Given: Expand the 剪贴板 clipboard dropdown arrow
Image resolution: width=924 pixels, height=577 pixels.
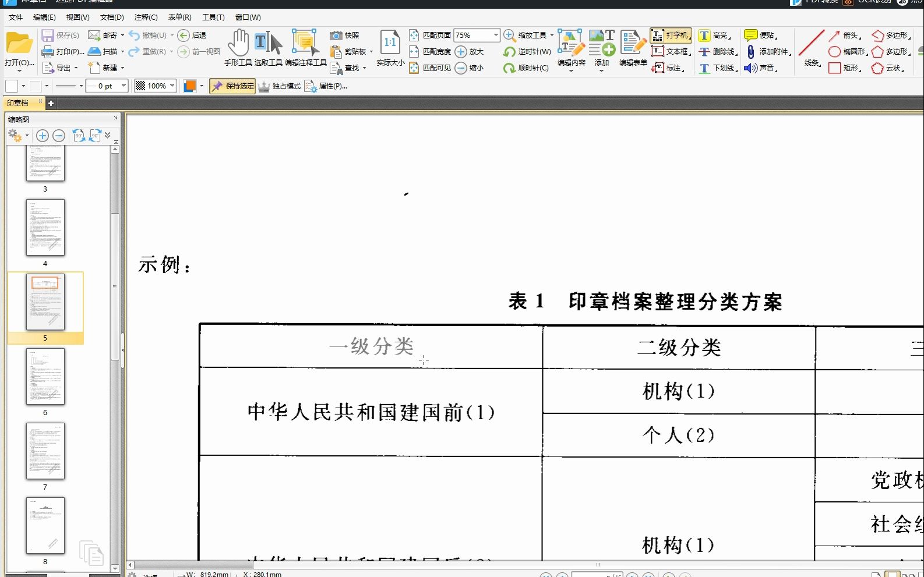Looking at the screenshot, I should click(x=371, y=52).
